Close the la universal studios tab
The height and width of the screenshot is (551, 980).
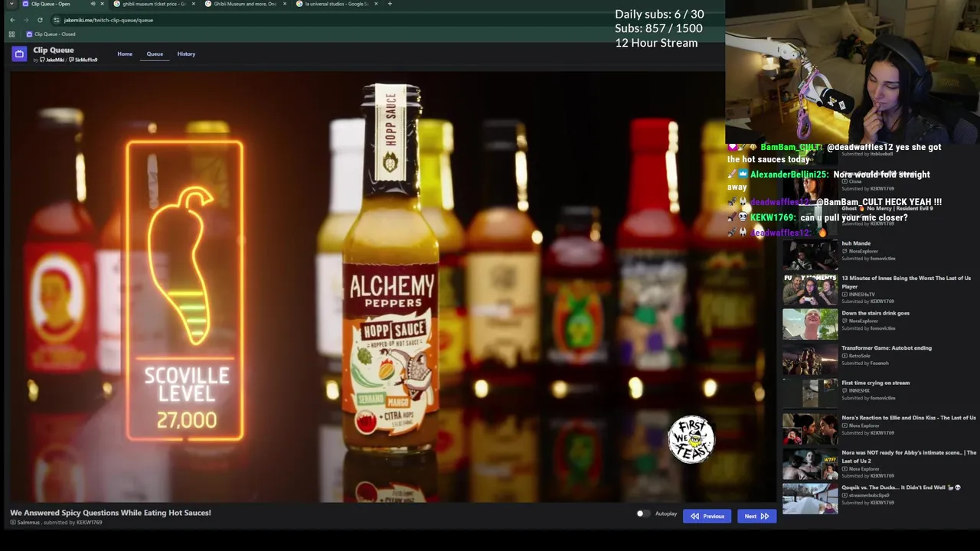coord(376,4)
